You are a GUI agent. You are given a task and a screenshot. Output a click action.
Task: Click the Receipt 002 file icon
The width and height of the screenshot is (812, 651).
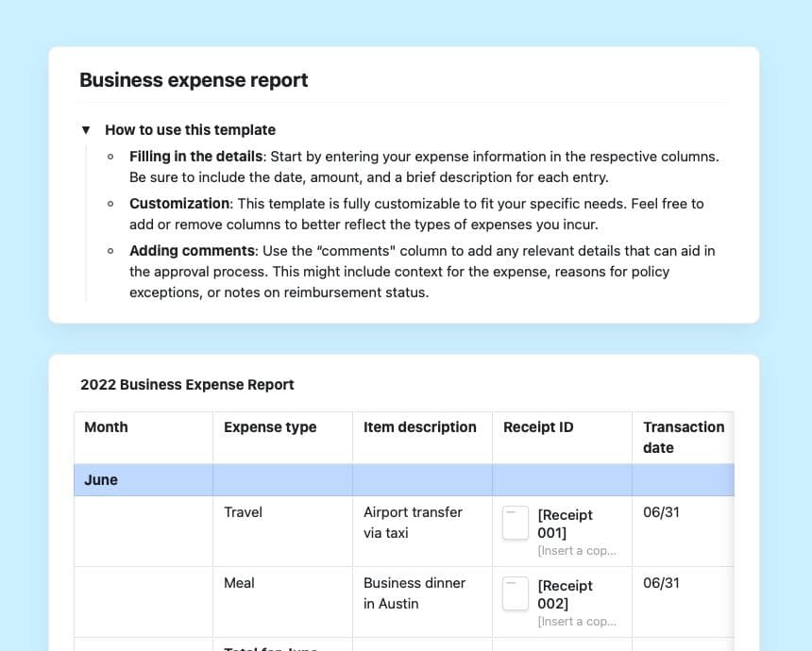pos(516,593)
